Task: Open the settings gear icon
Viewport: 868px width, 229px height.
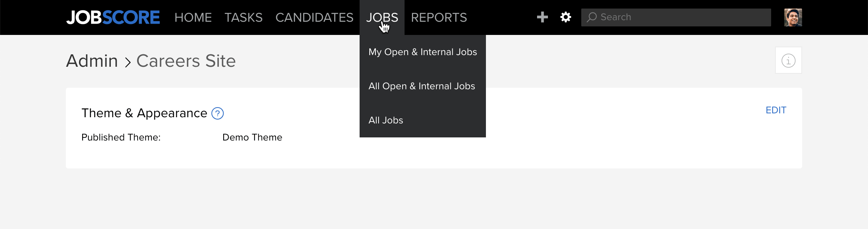Action: [x=566, y=17]
